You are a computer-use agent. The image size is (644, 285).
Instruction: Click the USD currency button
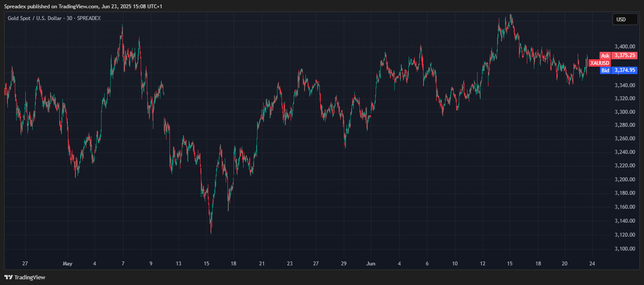pyautogui.click(x=625, y=19)
